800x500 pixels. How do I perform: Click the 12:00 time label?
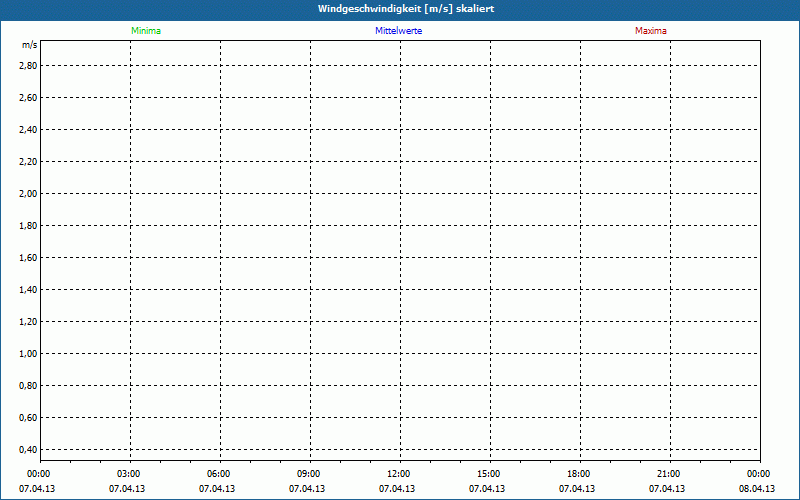(x=399, y=474)
